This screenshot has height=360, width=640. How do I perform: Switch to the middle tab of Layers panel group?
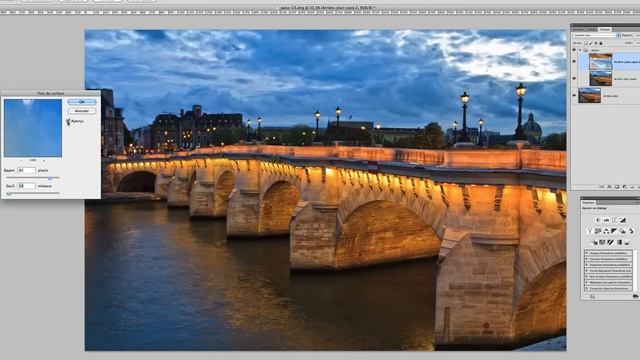tap(592, 29)
